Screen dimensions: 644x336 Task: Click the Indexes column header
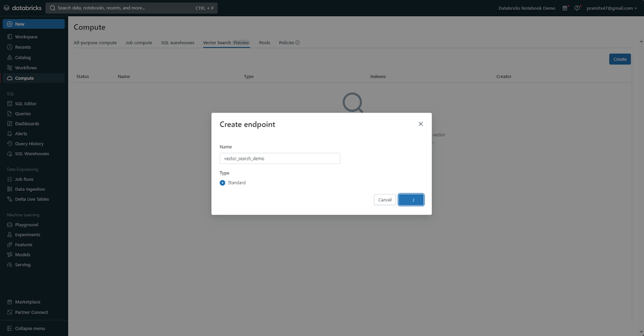[378, 77]
